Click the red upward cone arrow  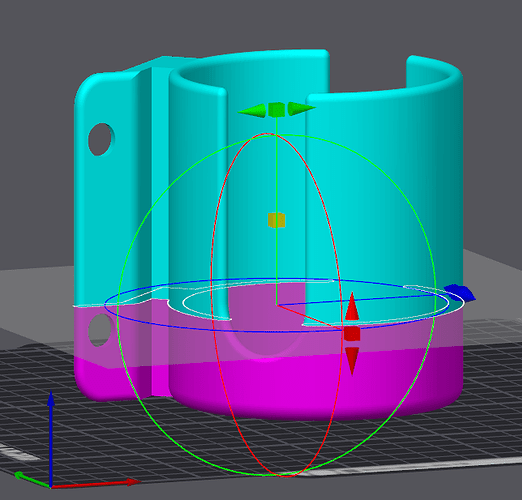(352, 306)
